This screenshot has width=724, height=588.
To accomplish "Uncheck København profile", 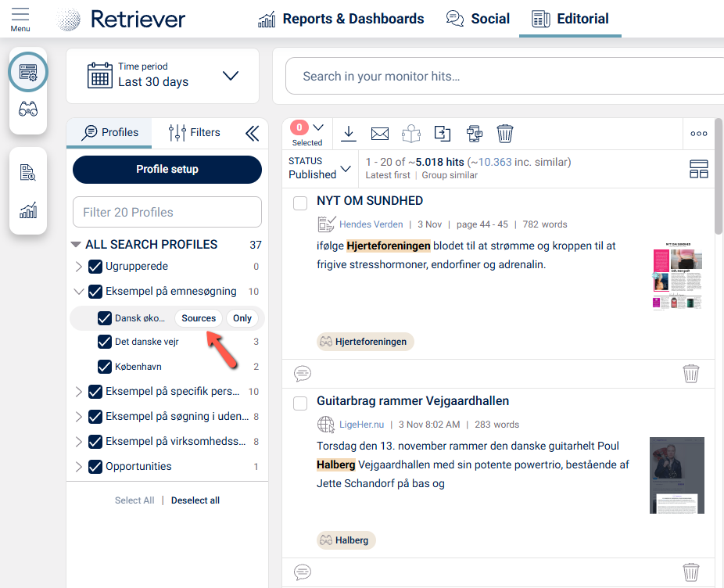I will (x=104, y=367).
